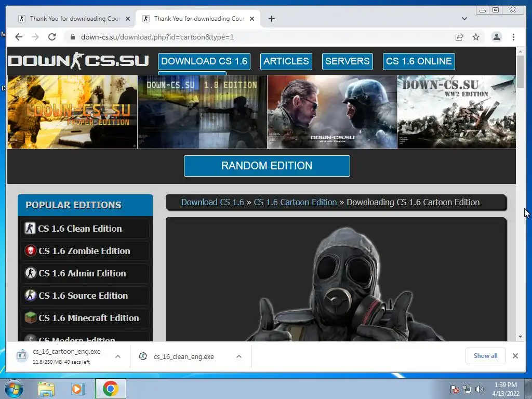Go back to the previous page
This screenshot has height=399, width=532.
(x=19, y=37)
